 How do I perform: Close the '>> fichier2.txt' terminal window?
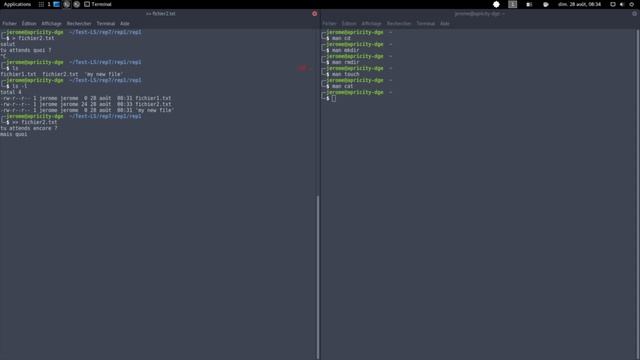tap(314, 13)
